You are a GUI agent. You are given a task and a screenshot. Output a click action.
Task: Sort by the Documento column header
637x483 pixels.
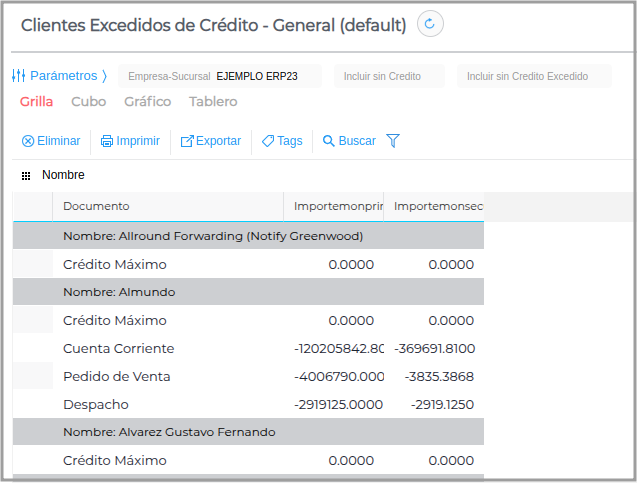96,207
